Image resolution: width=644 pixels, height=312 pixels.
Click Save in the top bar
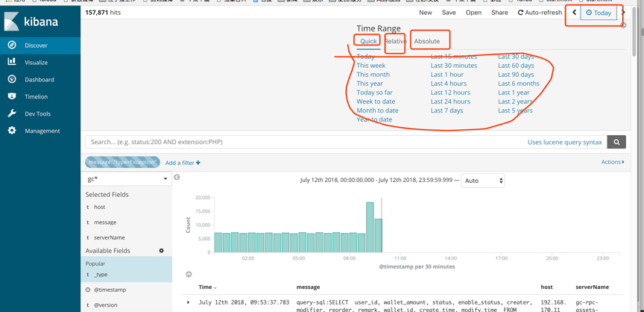(449, 13)
